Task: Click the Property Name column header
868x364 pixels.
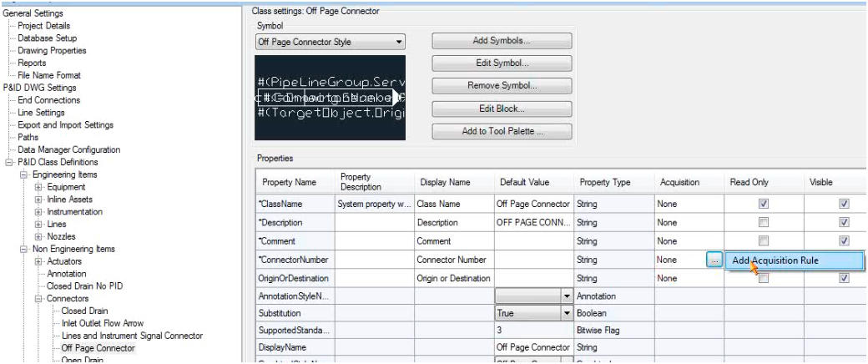Action: tap(295, 182)
